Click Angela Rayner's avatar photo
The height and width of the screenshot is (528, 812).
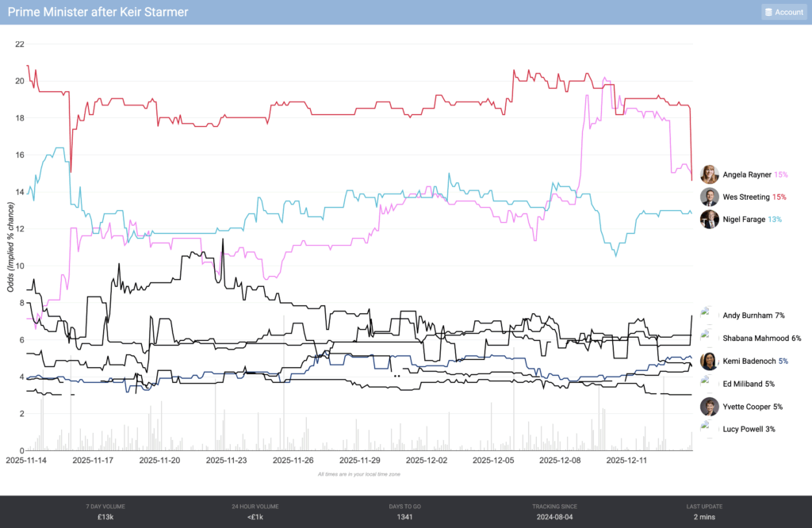coord(710,174)
